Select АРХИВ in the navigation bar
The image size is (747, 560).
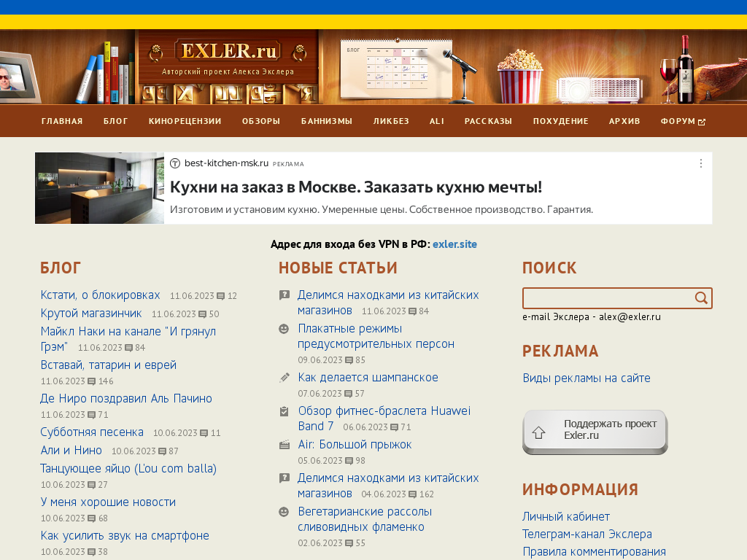pyautogui.click(x=624, y=121)
